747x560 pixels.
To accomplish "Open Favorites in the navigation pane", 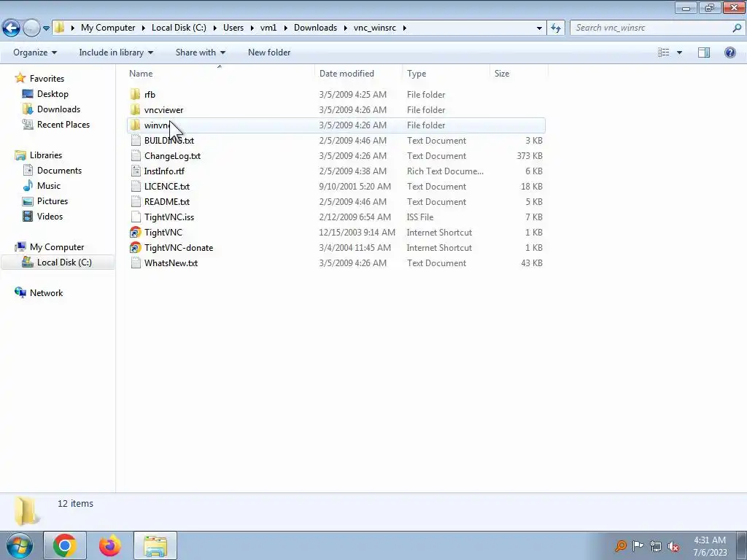I will click(x=47, y=79).
